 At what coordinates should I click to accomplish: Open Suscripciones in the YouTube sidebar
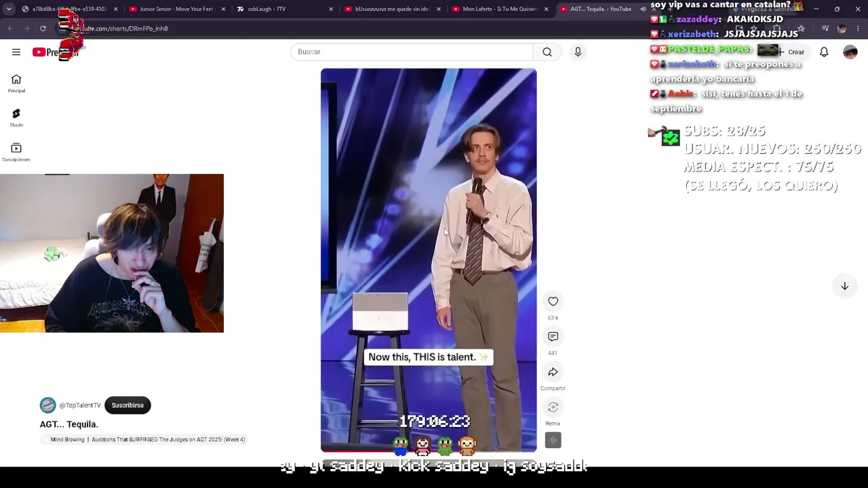(x=16, y=152)
